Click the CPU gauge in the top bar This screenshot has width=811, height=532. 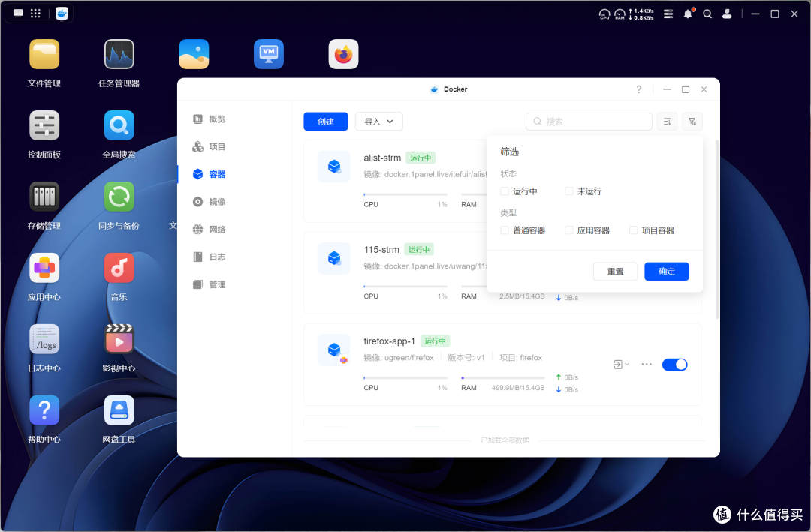(x=604, y=14)
